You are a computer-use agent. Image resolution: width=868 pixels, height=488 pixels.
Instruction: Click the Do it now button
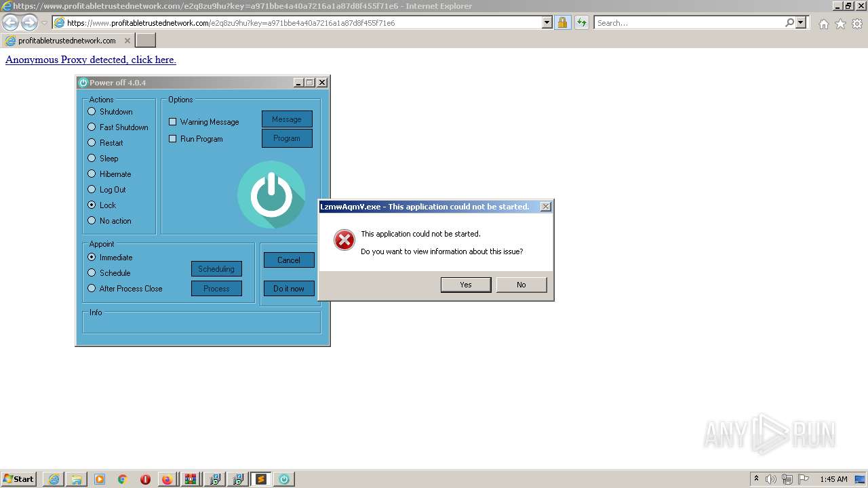[x=289, y=289]
